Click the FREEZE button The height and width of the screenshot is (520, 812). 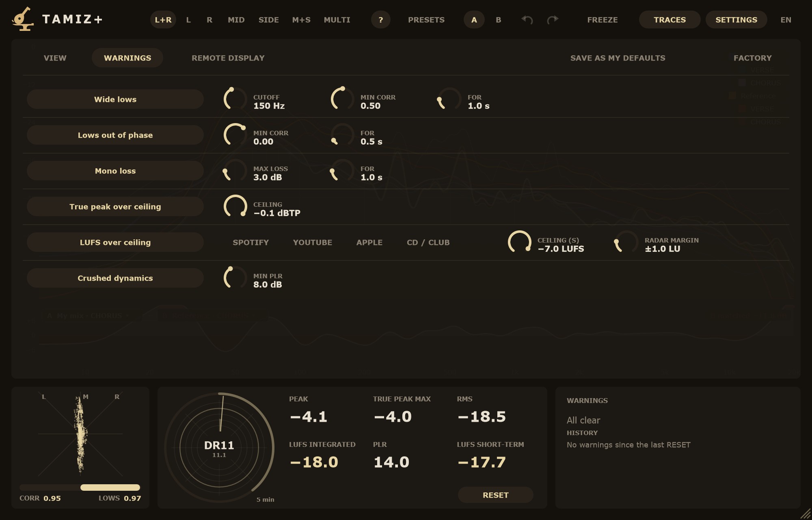tap(603, 19)
